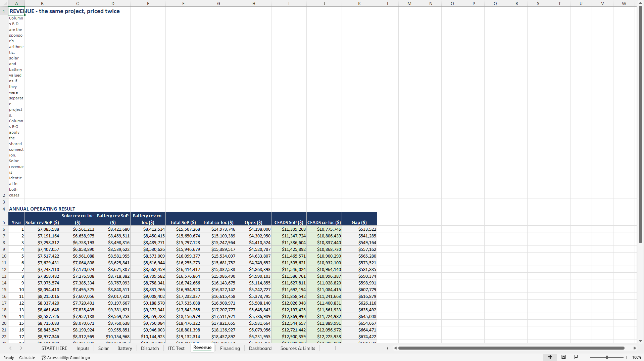The image size is (644, 361).
Task: Click Total SoP ($) header cell
Action: [x=183, y=219]
